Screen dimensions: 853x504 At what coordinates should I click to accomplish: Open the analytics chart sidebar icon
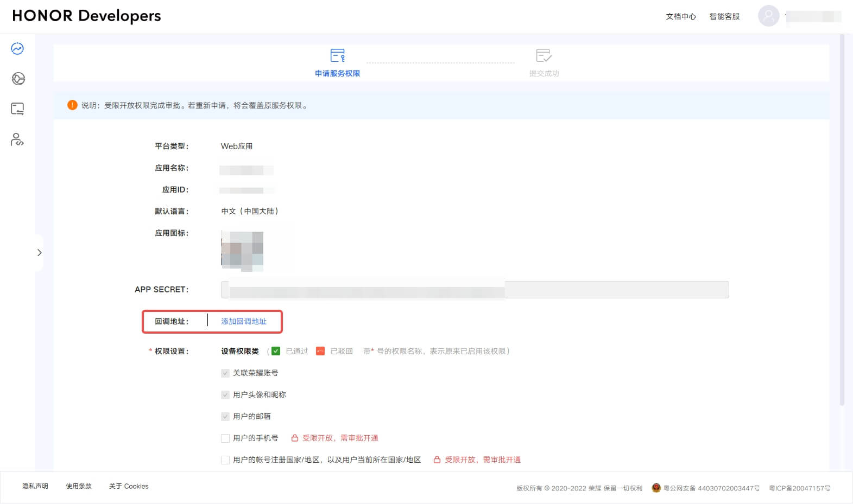(17, 49)
